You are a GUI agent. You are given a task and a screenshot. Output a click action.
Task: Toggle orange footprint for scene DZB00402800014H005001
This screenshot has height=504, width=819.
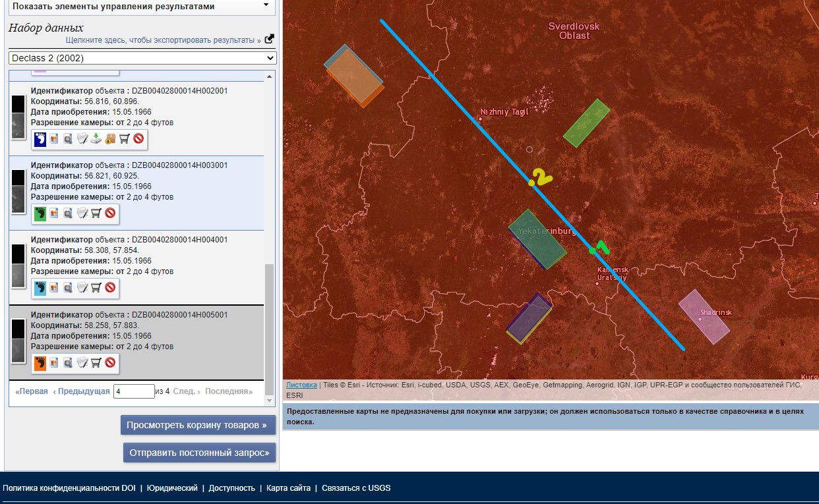coord(40,362)
